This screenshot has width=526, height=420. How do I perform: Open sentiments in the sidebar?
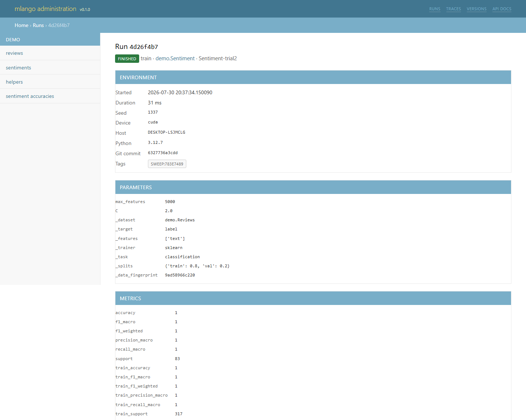click(50, 68)
